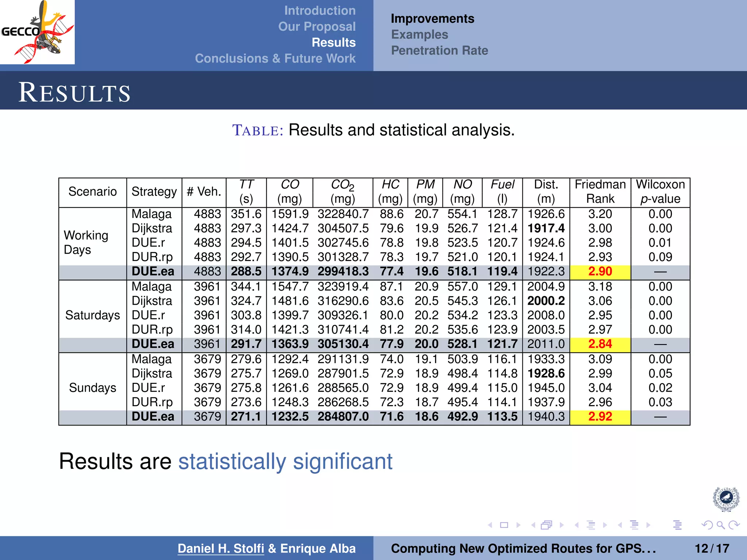Open the Penetration Rate subsection

440,50
